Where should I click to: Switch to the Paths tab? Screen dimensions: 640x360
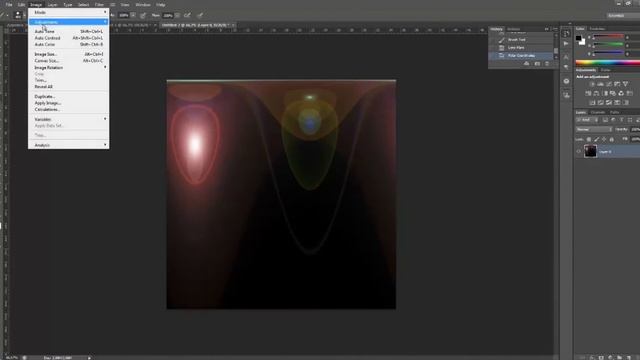(614, 112)
